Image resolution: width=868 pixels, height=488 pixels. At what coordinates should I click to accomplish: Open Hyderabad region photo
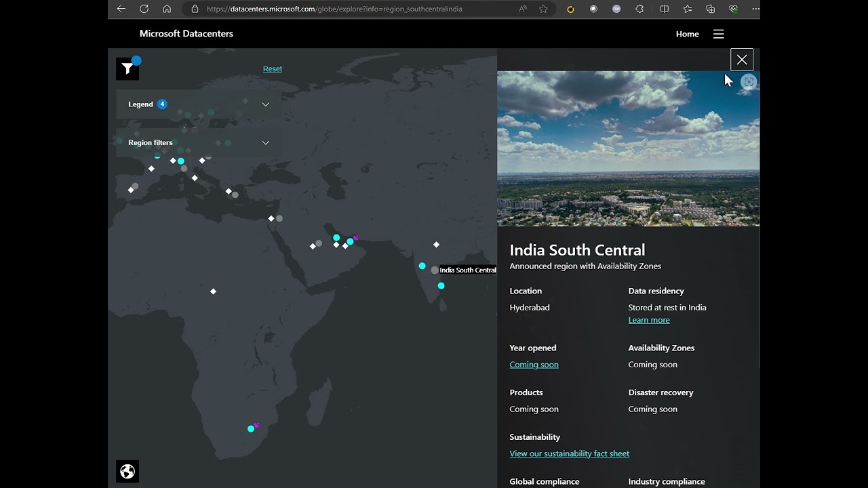pos(628,148)
